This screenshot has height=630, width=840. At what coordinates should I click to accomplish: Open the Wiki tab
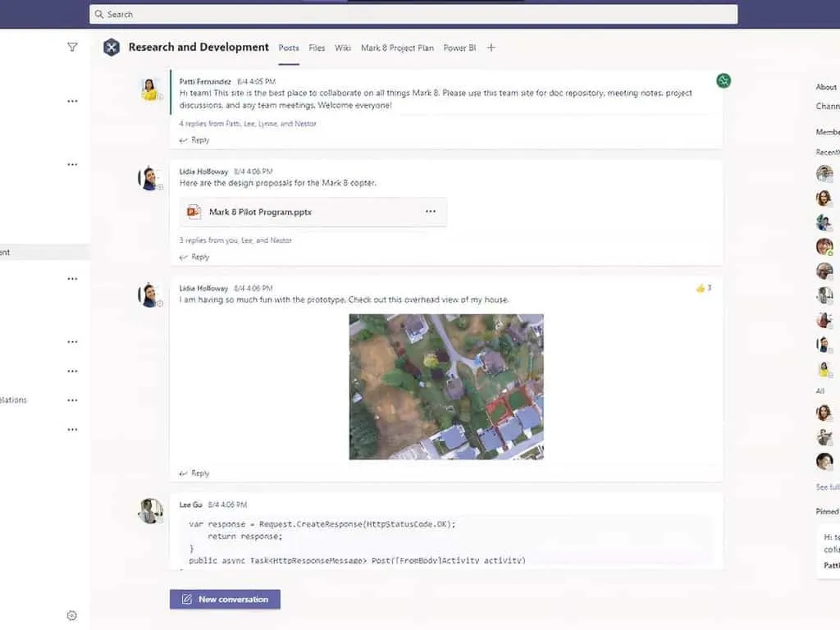(x=343, y=48)
